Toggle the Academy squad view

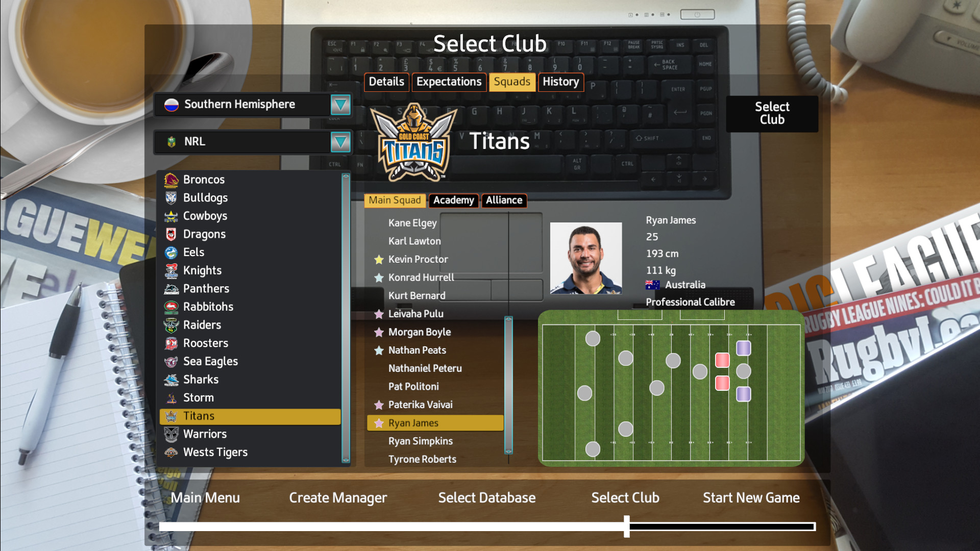pyautogui.click(x=453, y=200)
